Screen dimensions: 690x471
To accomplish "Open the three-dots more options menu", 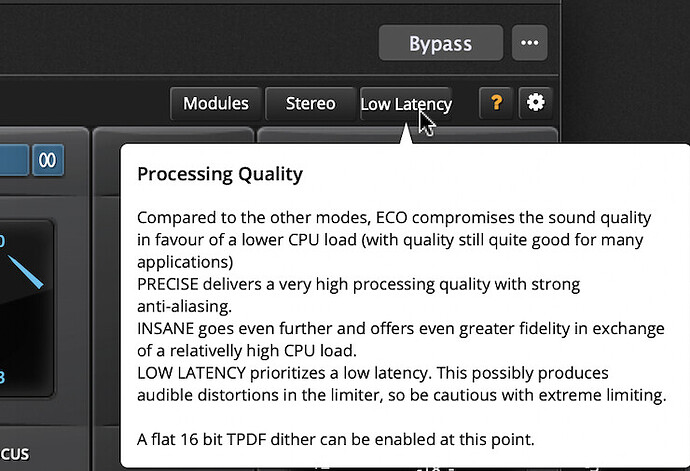I will point(529,43).
